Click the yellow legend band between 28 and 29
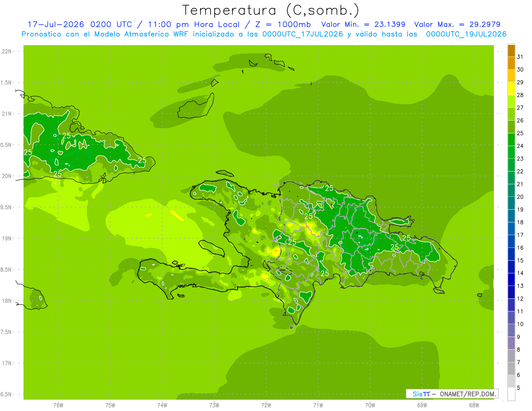This screenshot has height=411, width=532. (x=511, y=88)
